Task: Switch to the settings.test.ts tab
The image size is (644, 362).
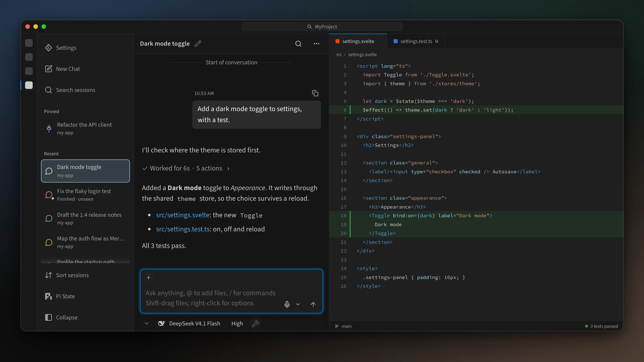Action: pos(416,41)
